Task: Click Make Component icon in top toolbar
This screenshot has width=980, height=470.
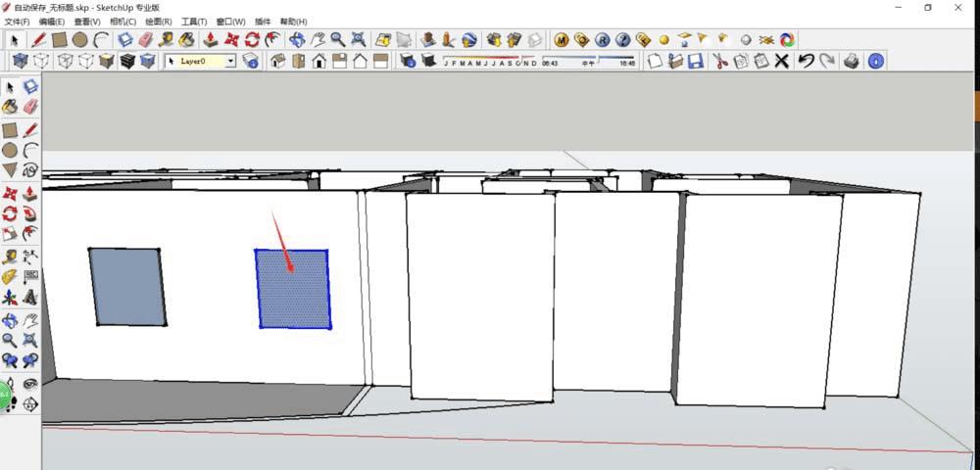Action: coord(125,40)
